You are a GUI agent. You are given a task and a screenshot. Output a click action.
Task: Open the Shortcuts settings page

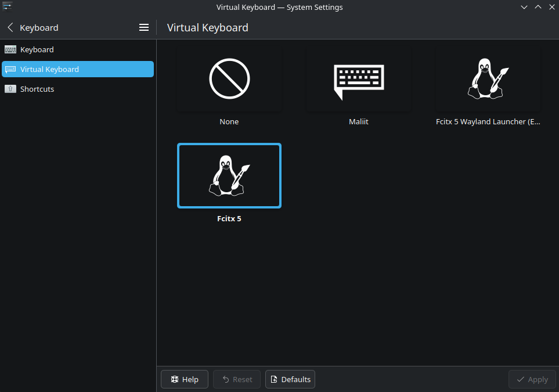[37, 89]
